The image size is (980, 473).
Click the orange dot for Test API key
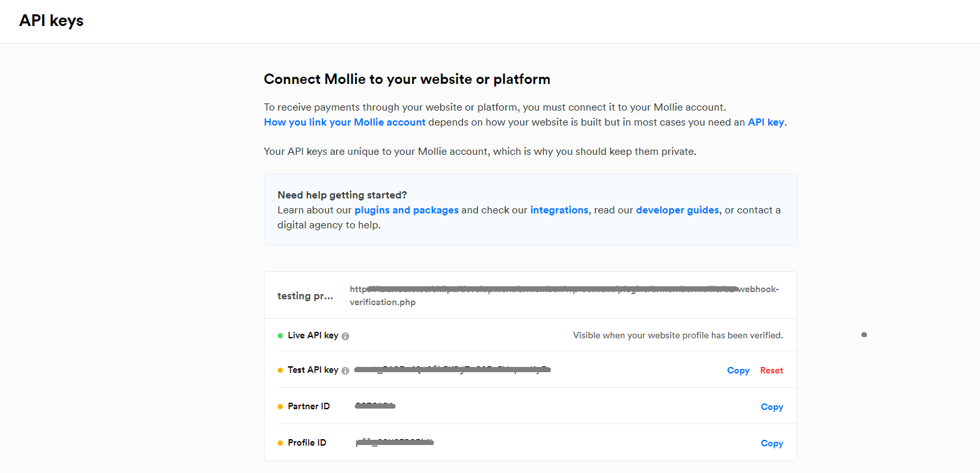280,370
